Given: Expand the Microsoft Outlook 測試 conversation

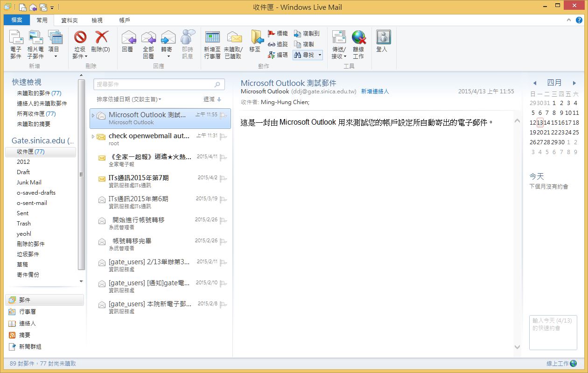Looking at the screenshot, I should pyautogui.click(x=93, y=115).
